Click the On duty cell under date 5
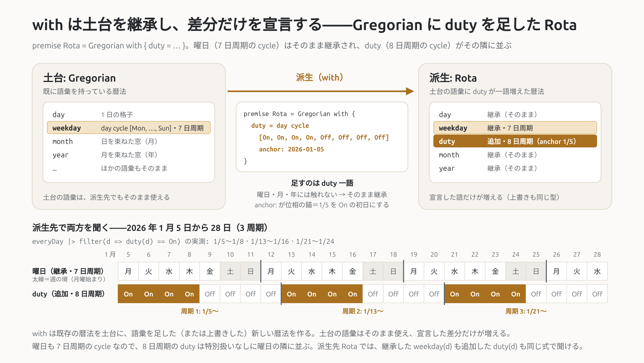The image size is (644, 363). point(128,294)
